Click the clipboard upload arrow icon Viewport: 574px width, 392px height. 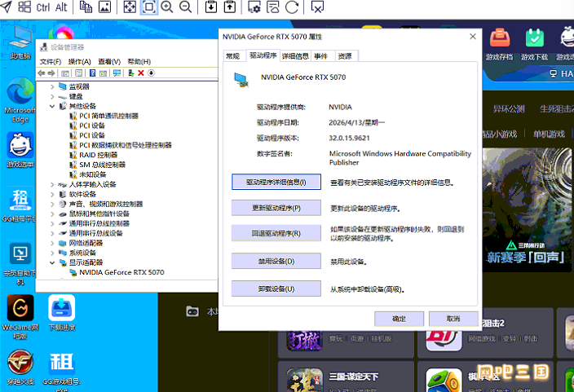(230, 7)
